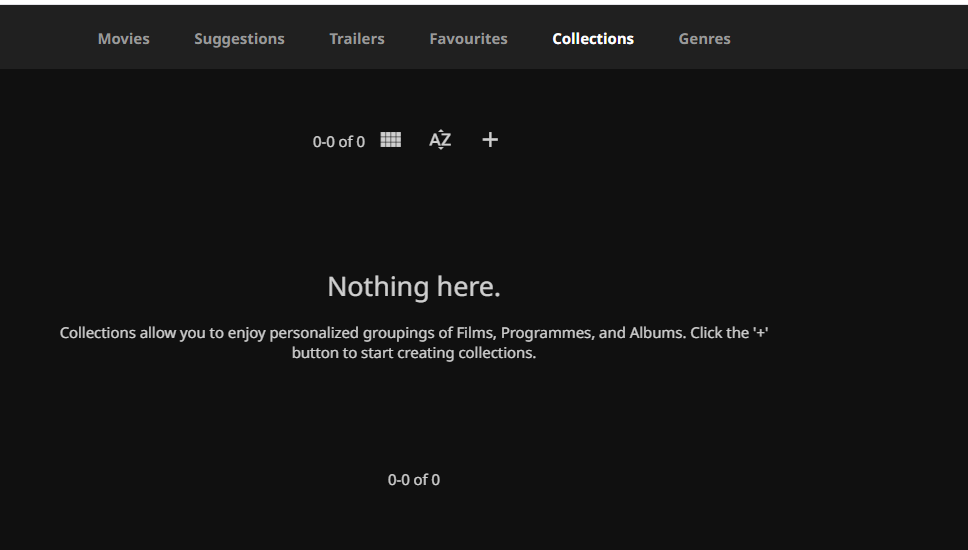Screen dimensions: 968x550
Task: Go to the Trailers tab
Action: tap(357, 39)
